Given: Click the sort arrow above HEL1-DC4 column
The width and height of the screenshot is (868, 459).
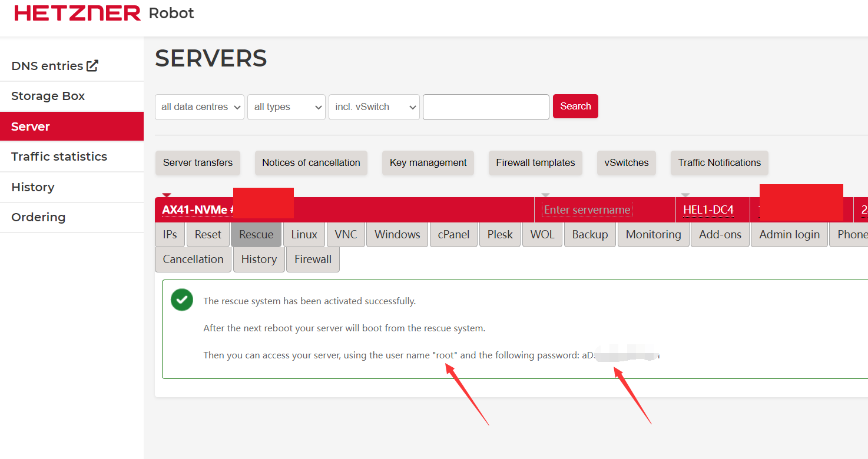Looking at the screenshot, I should tap(685, 195).
